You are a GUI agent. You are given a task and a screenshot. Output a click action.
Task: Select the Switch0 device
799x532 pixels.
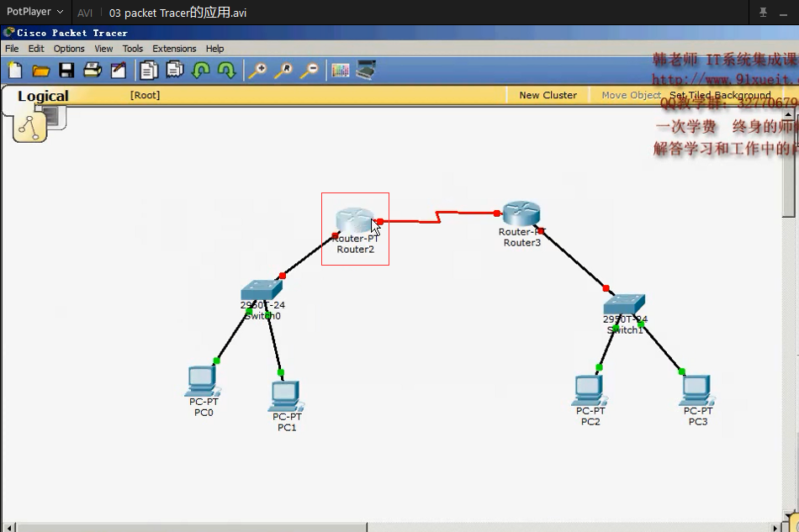(x=262, y=290)
